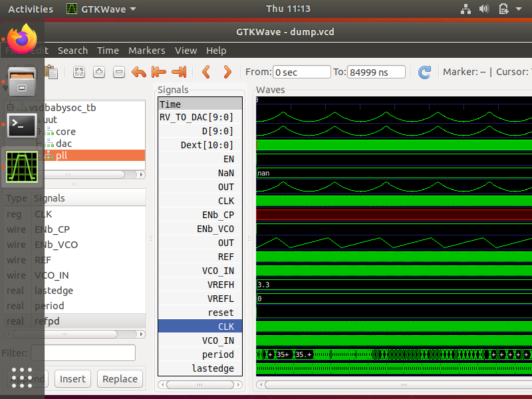Collapse vsdbabysoc_tb tree node
The height and width of the screenshot is (399, 532).
click(11, 107)
